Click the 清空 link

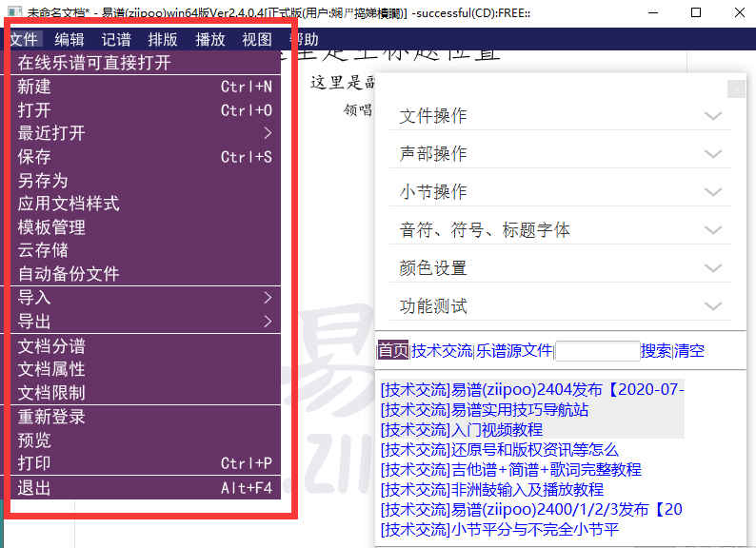(689, 350)
